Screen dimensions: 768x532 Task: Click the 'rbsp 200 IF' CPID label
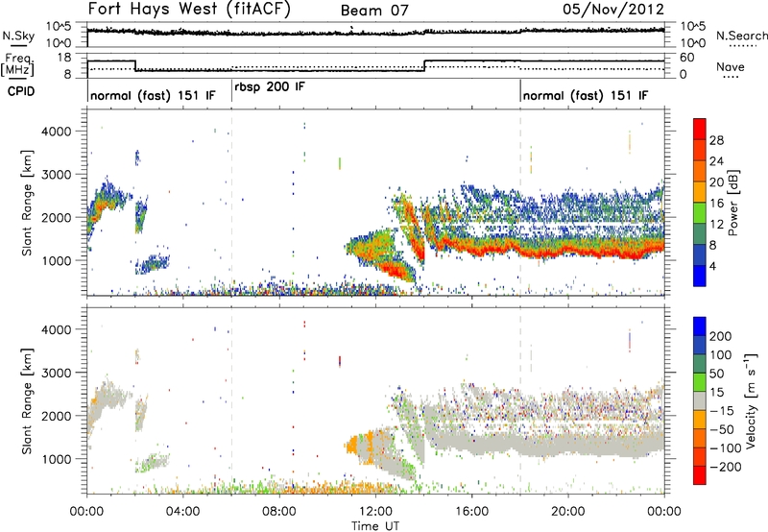click(270, 87)
